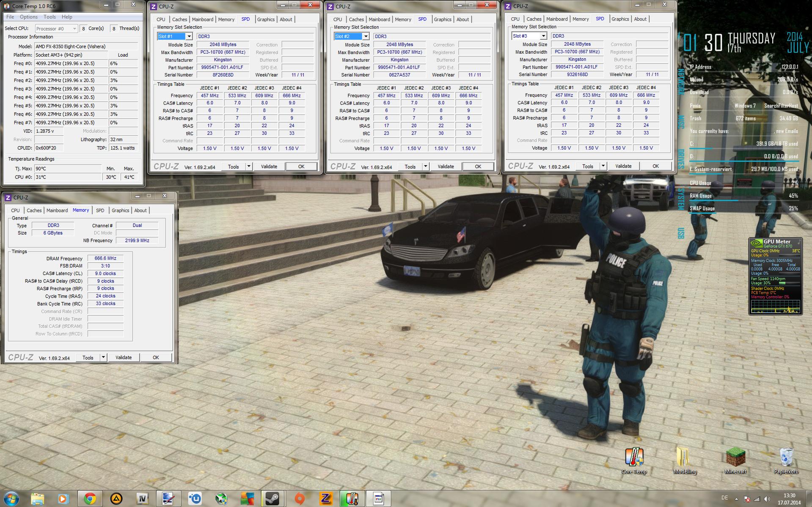This screenshot has height=507, width=812.
Task: Switch to Google Chrome in the taskbar
Action: click(x=90, y=499)
